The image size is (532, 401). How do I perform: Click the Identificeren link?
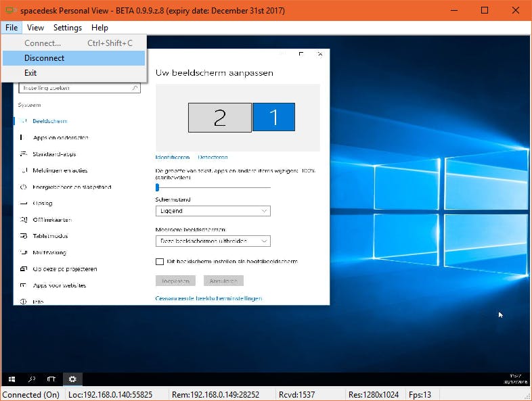173,158
